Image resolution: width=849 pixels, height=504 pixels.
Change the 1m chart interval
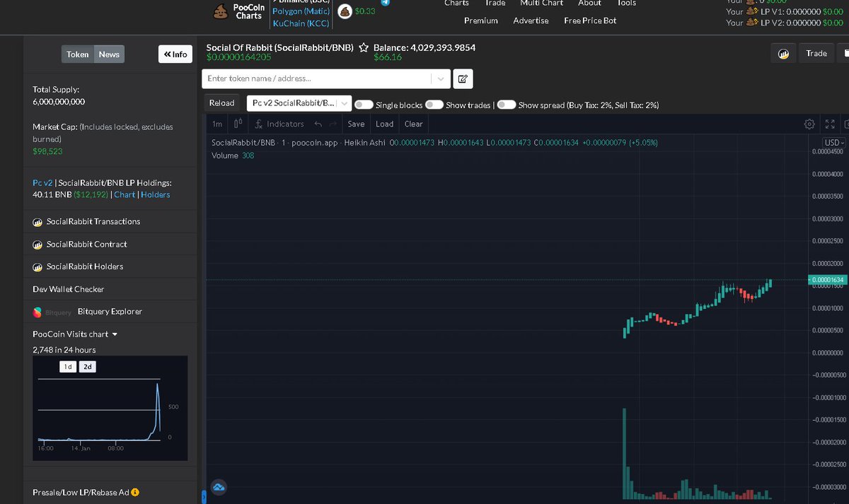(217, 124)
